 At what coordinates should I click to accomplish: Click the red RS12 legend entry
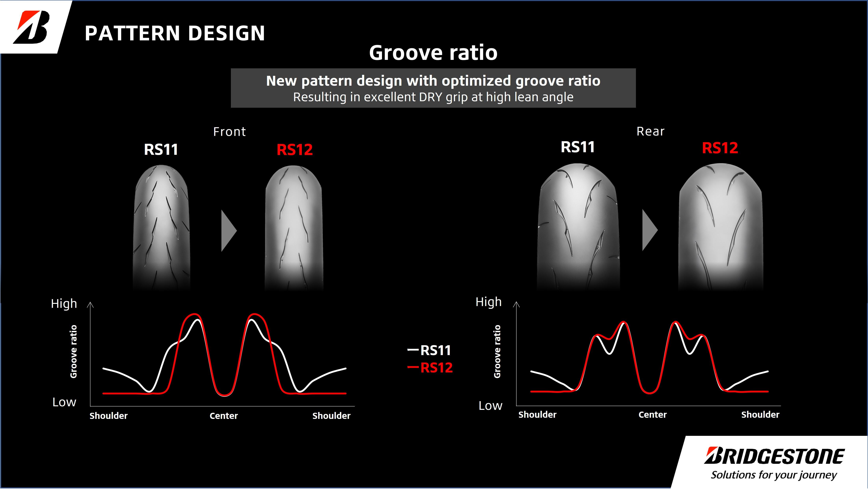click(x=430, y=368)
